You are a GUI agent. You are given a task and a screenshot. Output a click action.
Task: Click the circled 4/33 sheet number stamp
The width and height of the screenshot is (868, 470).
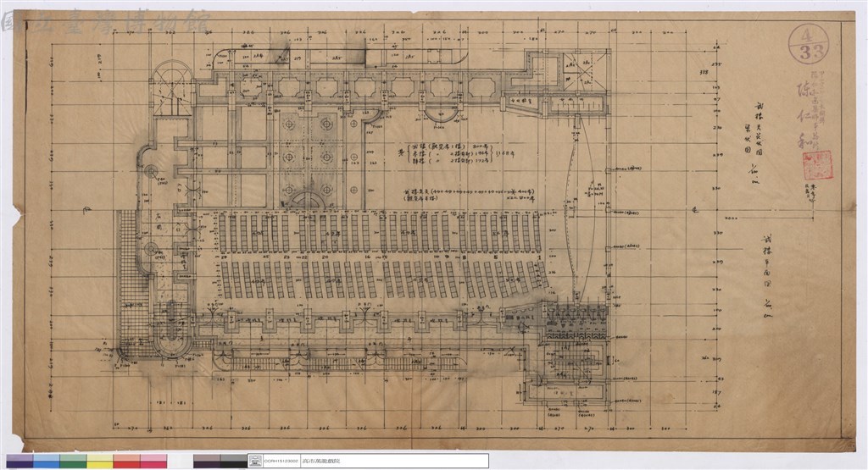[x=809, y=43]
